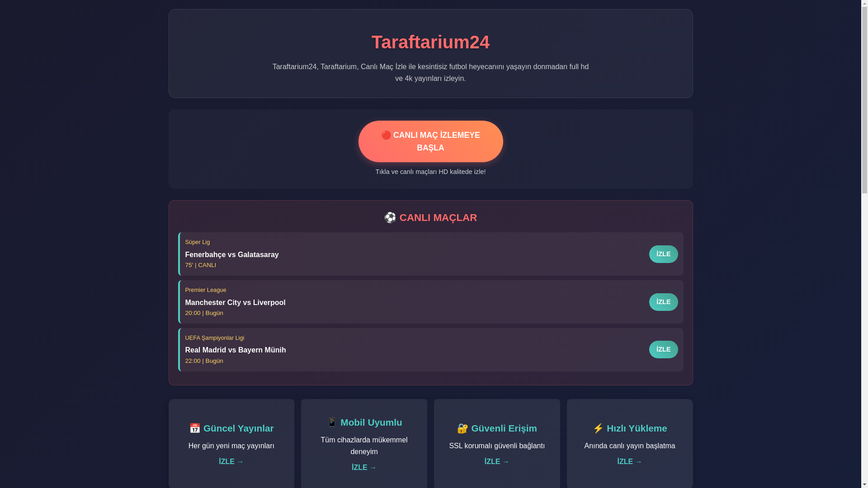Click text 'Tüm cihazlarda mükemmel deneyim'
Viewport: 868px width, 488px height.
[364, 446]
